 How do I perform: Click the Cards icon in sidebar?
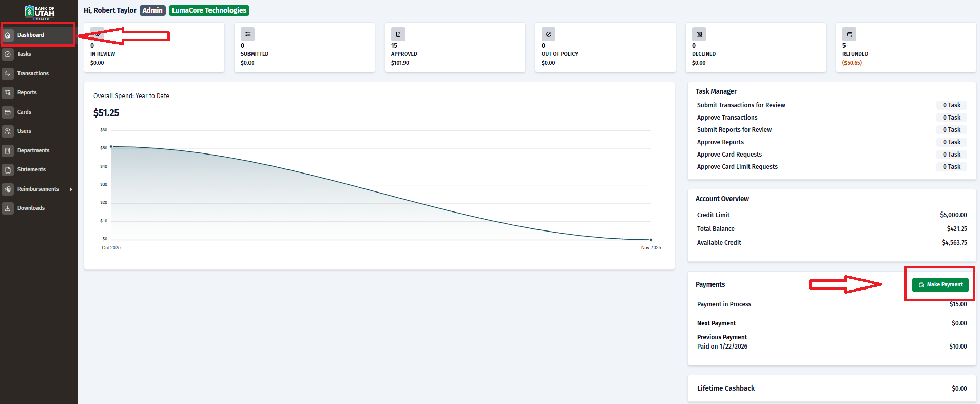point(8,112)
